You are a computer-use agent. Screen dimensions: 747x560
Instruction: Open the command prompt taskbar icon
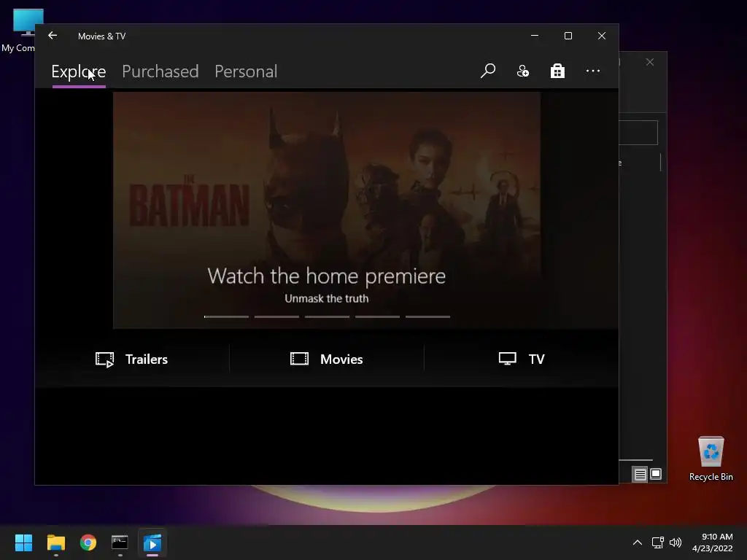click(120, 542)
